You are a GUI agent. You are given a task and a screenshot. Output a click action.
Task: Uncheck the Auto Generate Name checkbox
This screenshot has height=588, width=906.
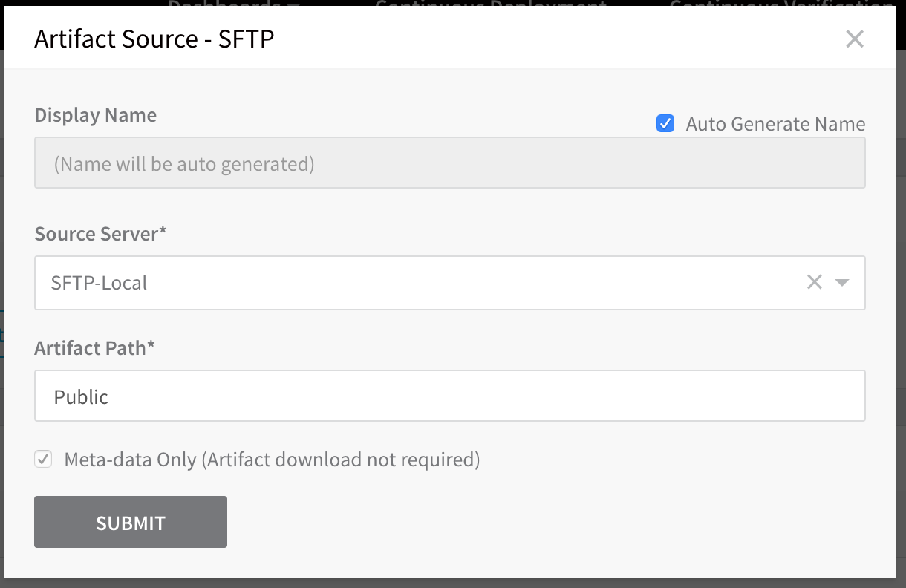665,123
